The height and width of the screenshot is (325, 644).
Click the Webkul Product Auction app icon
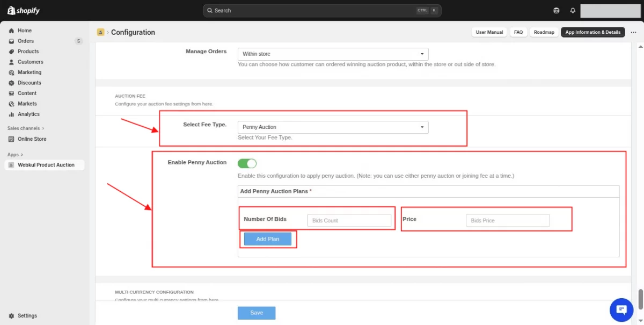point(11,165)
